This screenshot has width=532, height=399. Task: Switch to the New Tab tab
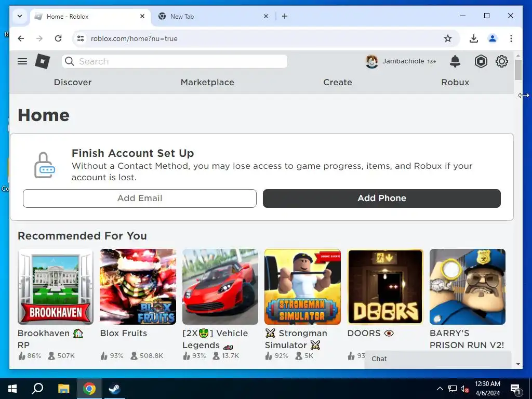[x=214, y=16]
